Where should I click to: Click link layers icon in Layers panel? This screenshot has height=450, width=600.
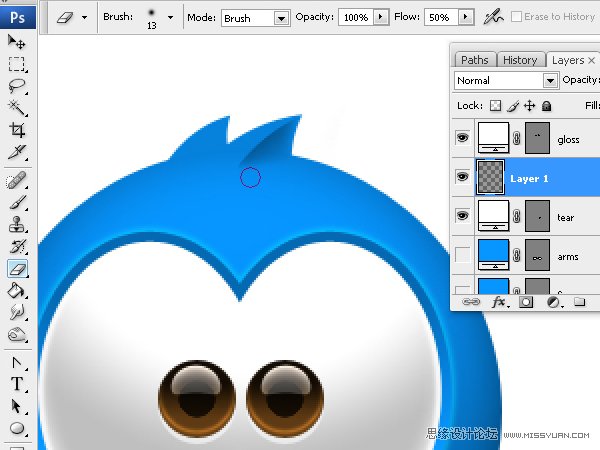click(x=471, y=302)
